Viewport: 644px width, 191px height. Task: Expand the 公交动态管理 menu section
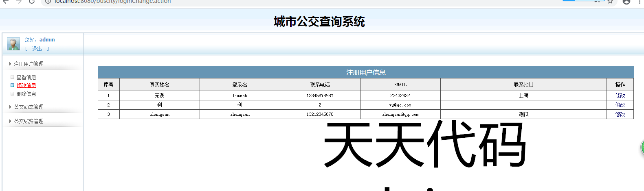pos(29,107)
